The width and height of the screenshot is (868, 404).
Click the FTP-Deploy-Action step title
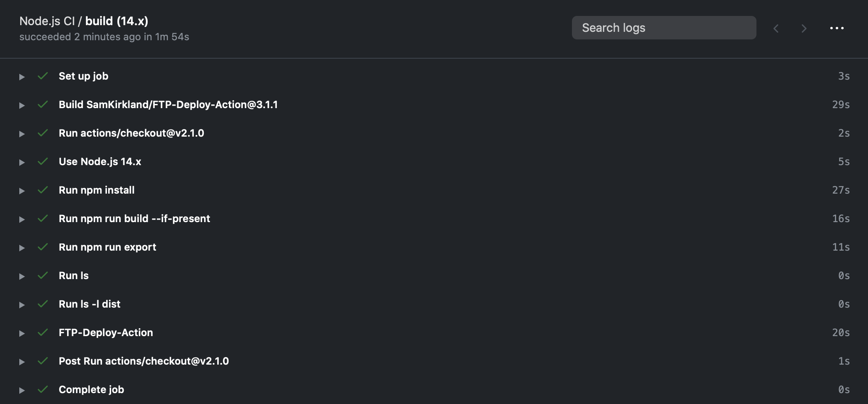(106, 332)
